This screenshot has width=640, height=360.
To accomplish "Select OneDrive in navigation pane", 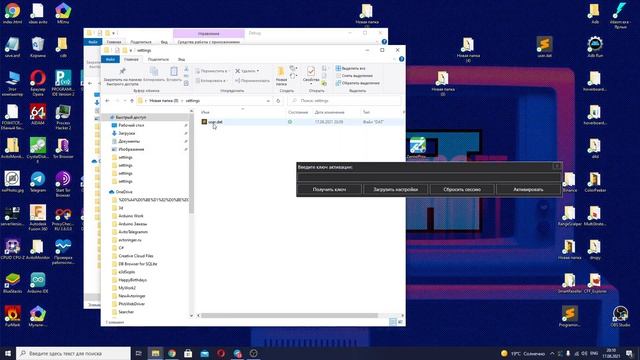I will pyautogui.click(x=124, y=192).
